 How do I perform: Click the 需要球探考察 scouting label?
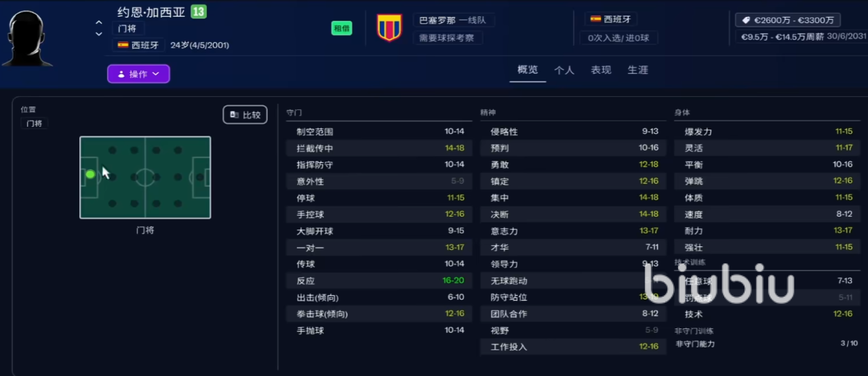coord(448,37)
